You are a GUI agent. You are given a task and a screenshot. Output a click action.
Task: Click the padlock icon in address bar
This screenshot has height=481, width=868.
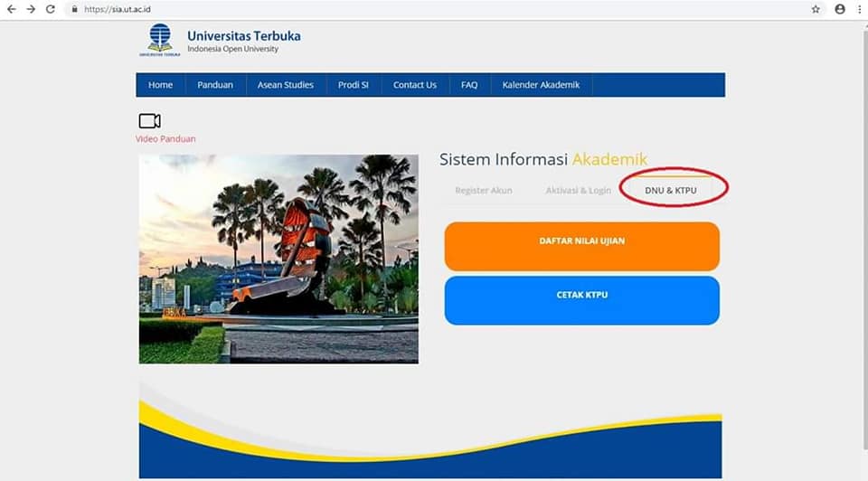pos(74,9)
